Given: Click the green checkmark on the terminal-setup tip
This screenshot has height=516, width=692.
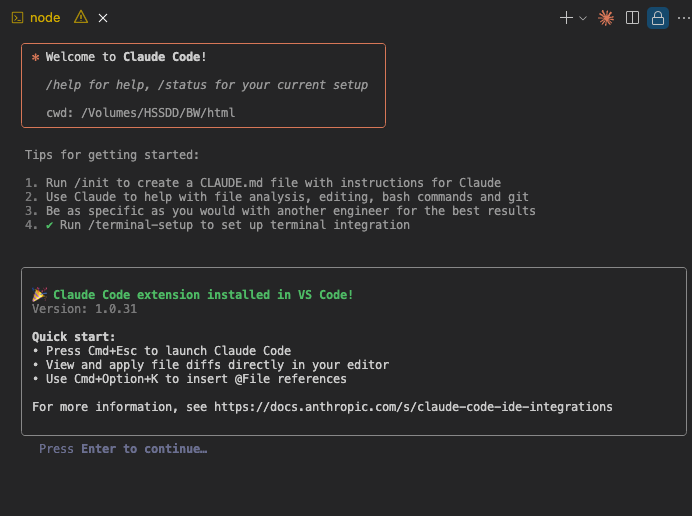Looking at the screenshot, I should pos(49,225).
